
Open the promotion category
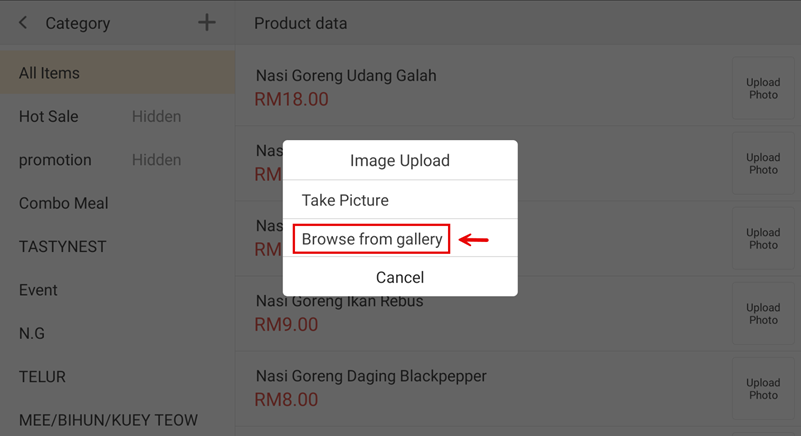coord(55,160)
